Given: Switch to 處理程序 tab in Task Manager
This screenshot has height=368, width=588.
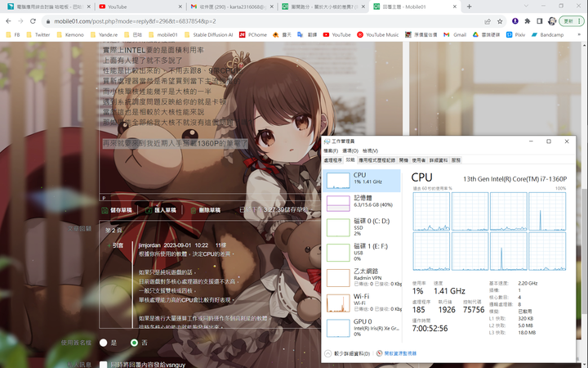Looking at the screenshot, I should tap(332, 160).
